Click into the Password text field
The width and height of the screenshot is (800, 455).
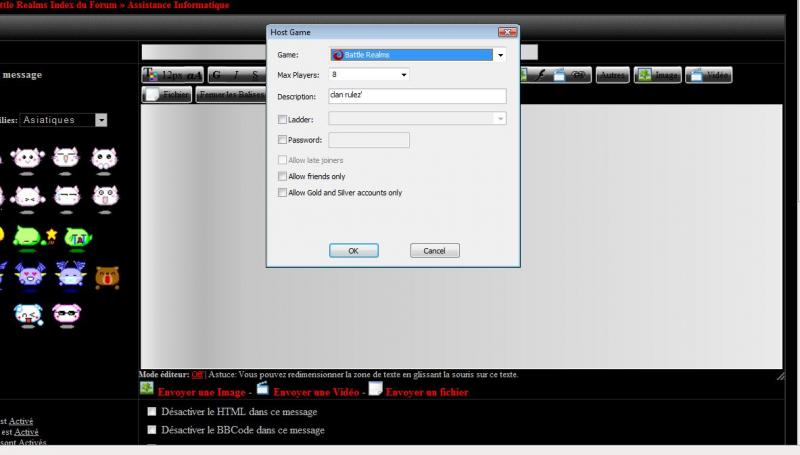pos(369,140)
